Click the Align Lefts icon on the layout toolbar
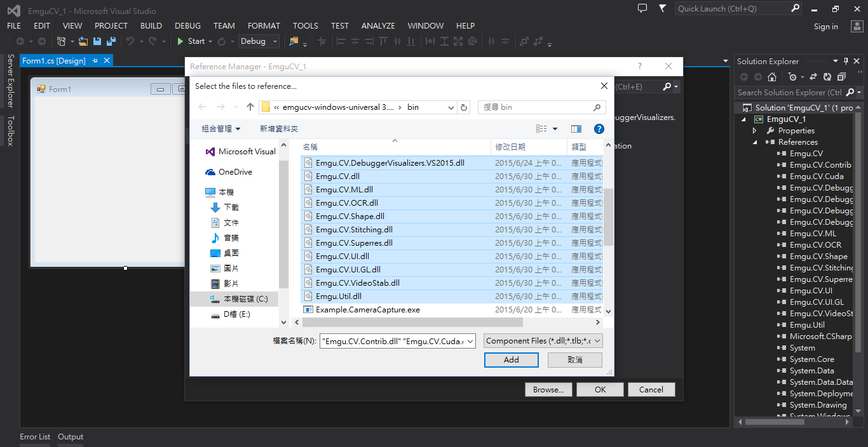 pyautogui.click(x=341, y=41)
